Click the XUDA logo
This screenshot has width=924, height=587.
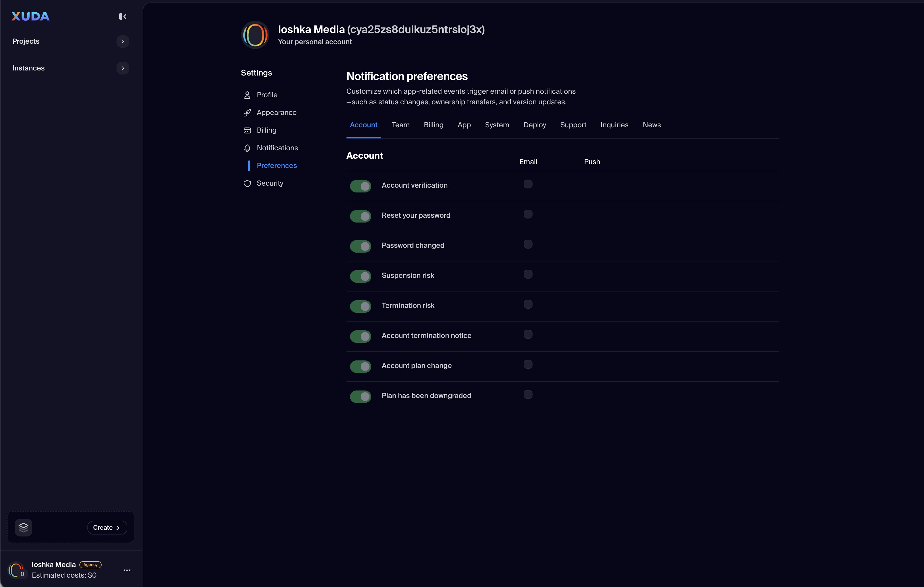pyautogui.click(x=31, y=16)
